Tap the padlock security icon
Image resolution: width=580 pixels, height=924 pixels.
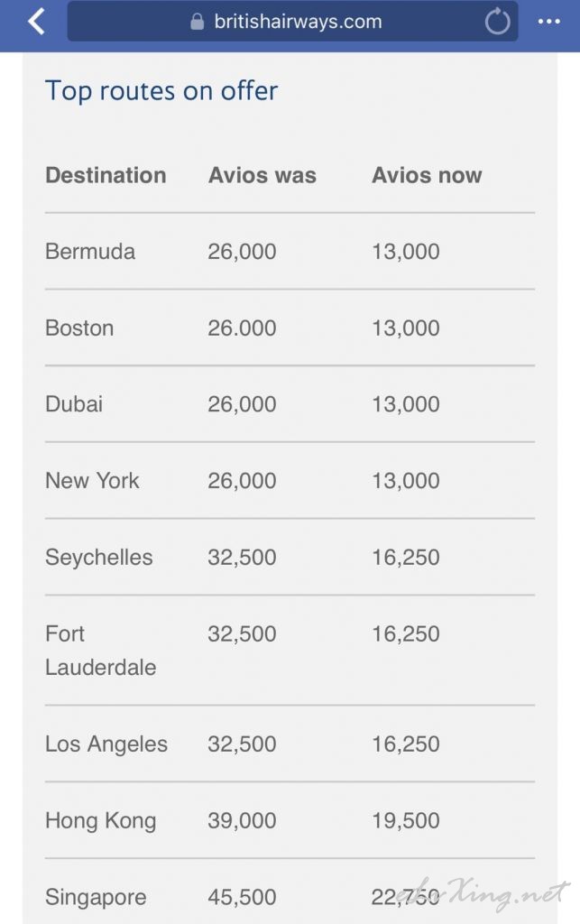[198, 22]
